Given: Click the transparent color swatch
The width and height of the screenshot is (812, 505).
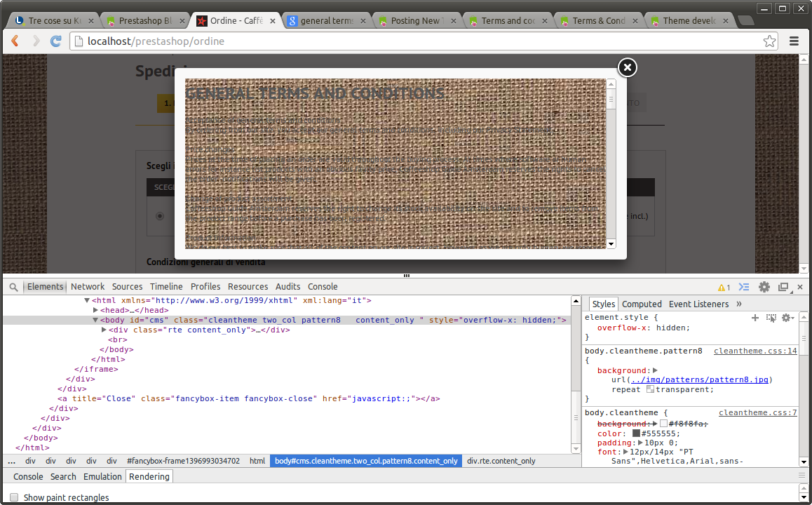Looking at the screenshot, I should [x=651, y=389].
